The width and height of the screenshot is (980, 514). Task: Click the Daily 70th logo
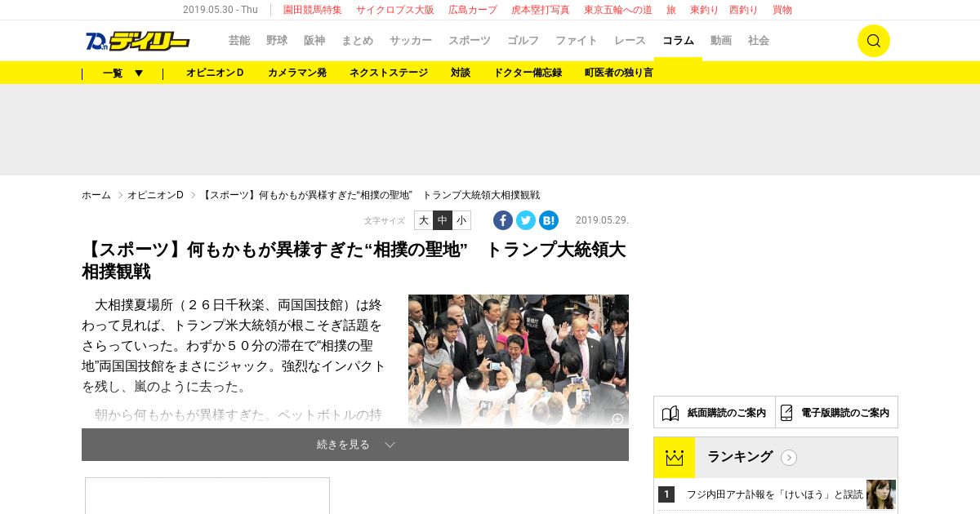pos(137,41)
